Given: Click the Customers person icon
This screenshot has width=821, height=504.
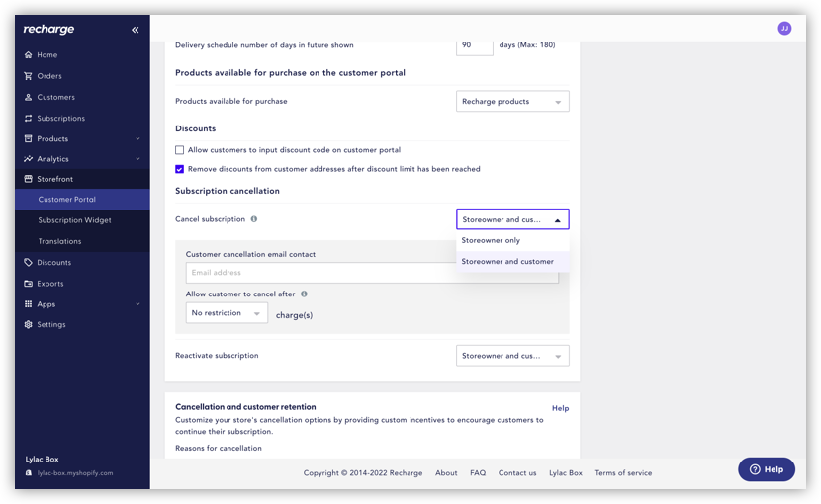Looking at the screenshot, I should [x=29, y=97].
